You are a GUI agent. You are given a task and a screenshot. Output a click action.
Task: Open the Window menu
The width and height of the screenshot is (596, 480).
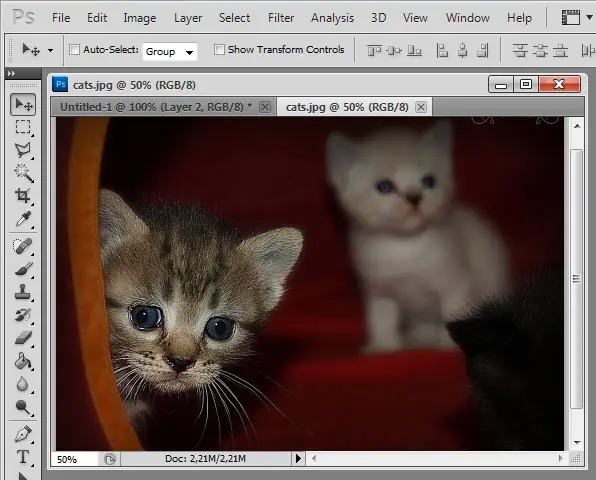click(468, 18)
